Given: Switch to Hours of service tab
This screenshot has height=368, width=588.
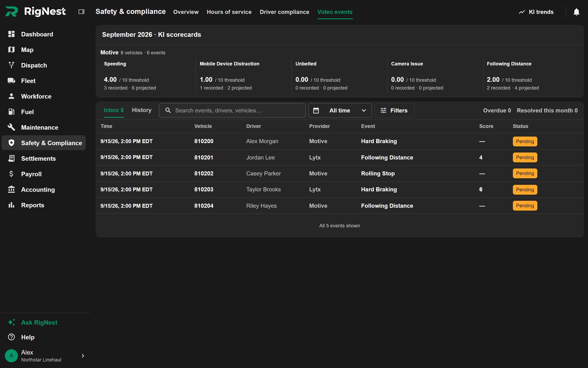Looking at the screenshot, I should pos(229,12).
